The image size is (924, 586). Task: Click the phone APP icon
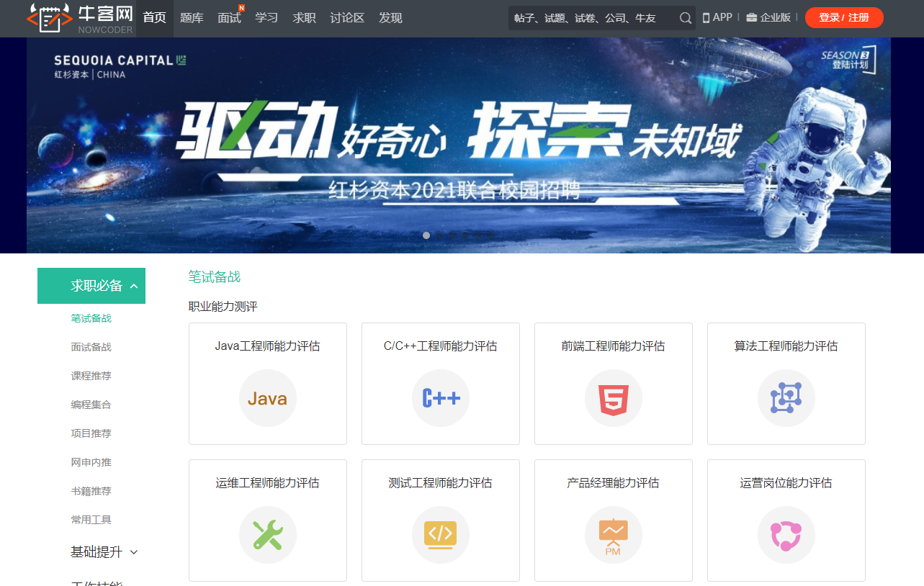[706, 18]
